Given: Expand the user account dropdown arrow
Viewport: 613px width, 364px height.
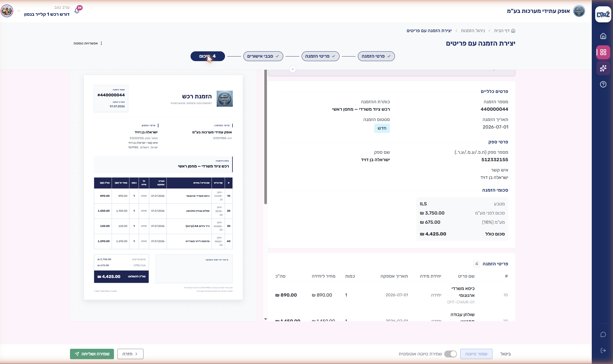Looking at the screenshot, I should click(x=19, y=11).
